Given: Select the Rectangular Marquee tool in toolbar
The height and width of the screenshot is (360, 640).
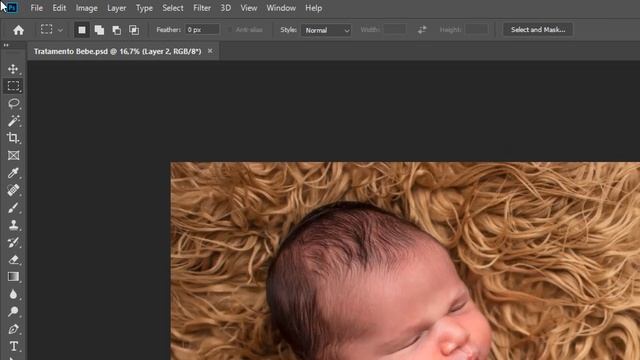Looking at the screenshot, I should [x=13, y=86].
